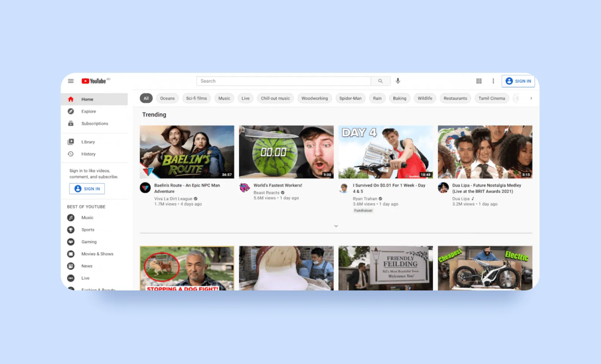Select the Chill-out music chip
The width and height of the screenshot is (601, 364).
point(275,98)
